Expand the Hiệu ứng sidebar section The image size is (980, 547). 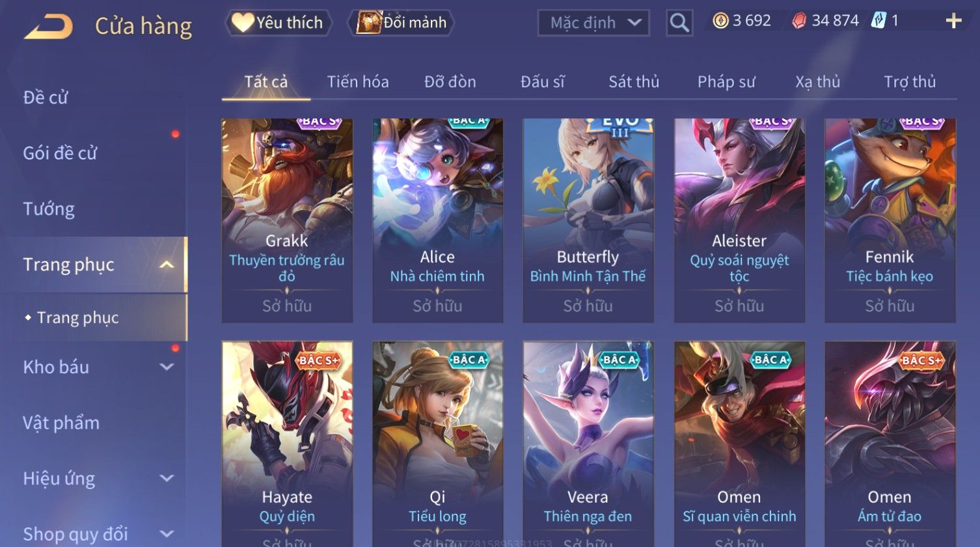[167, 479]
